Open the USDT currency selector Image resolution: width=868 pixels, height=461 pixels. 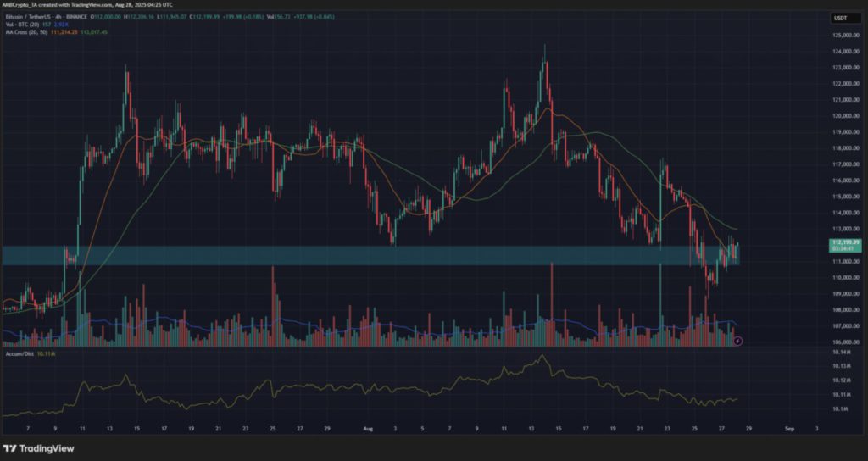point(842,17)
